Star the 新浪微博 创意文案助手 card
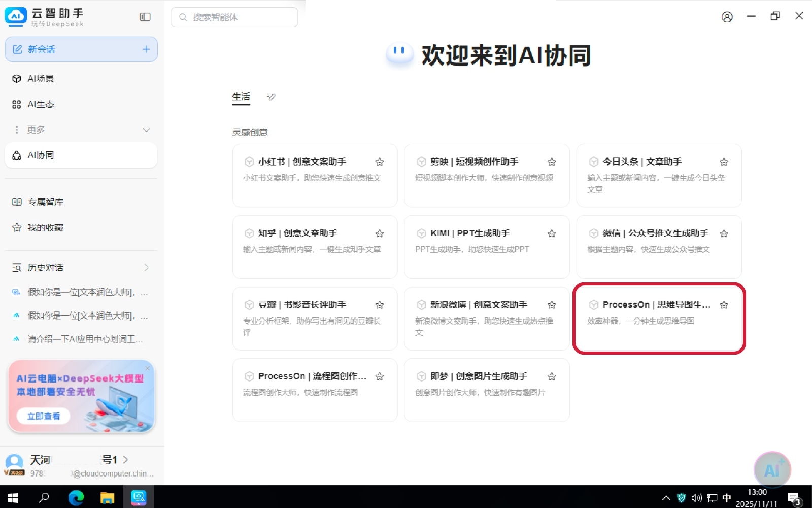This screenshot has width=812, height=508. (552, 305)
